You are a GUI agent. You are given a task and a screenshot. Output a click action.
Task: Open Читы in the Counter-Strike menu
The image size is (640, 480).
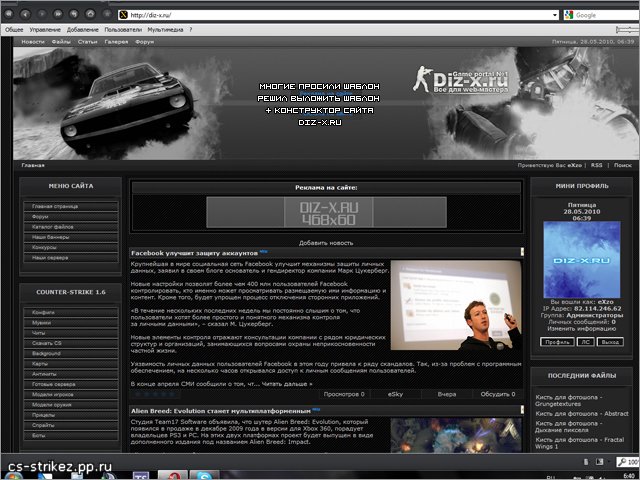[x=71, y=333]
